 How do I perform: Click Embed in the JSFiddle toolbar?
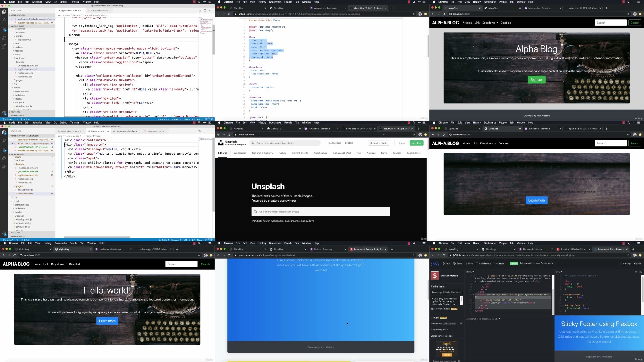(499, 264)
